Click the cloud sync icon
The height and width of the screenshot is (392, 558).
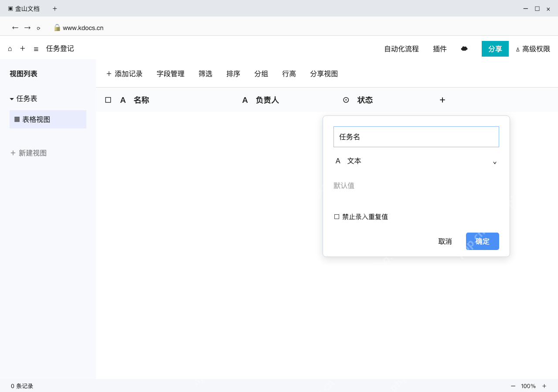(464, 49)
